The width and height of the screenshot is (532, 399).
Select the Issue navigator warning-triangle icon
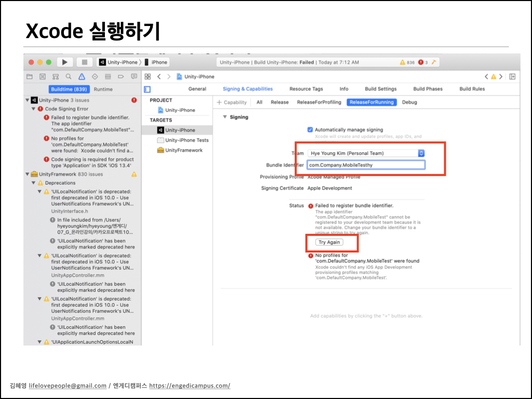[x=82, y=77]
